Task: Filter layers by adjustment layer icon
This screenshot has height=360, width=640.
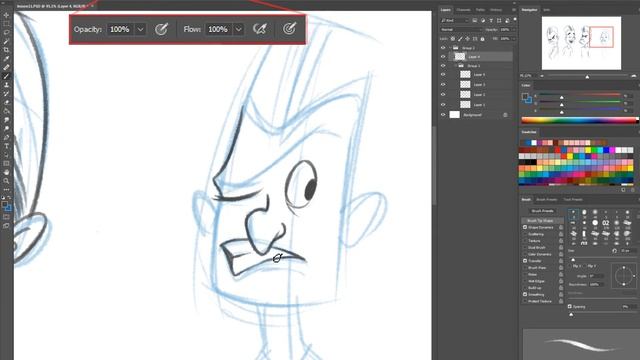Action: point(483,20)
